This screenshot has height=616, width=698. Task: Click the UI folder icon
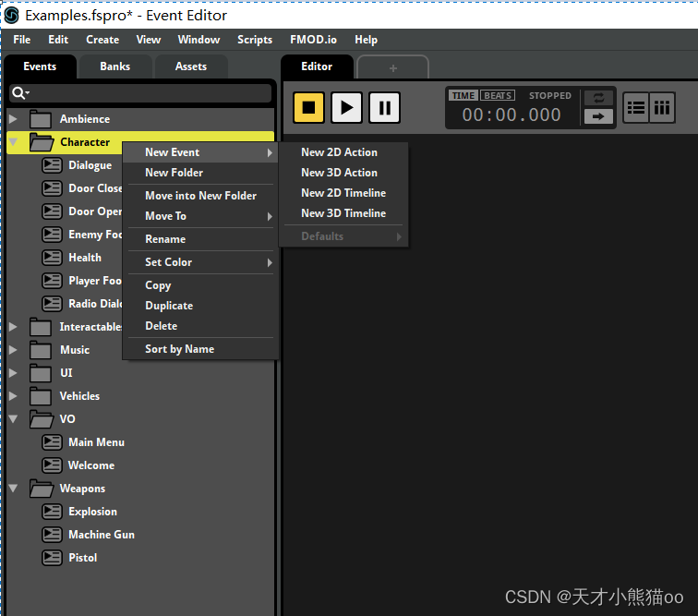pos(41,373)
